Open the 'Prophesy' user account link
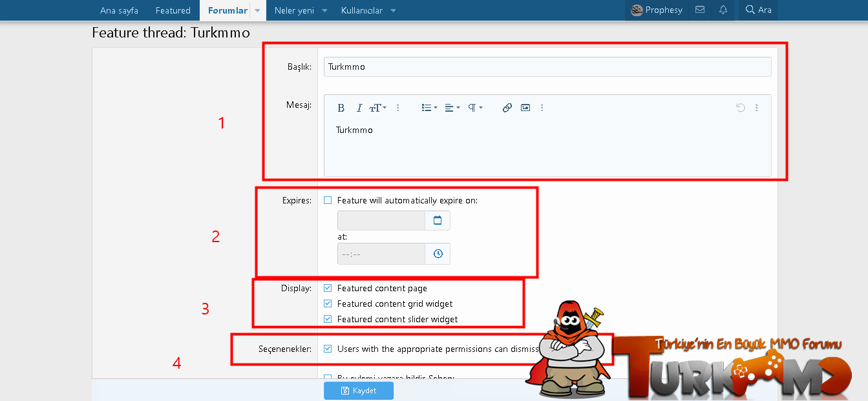The image size is (868, 401). pyautogui.click(x=657, y=10)
